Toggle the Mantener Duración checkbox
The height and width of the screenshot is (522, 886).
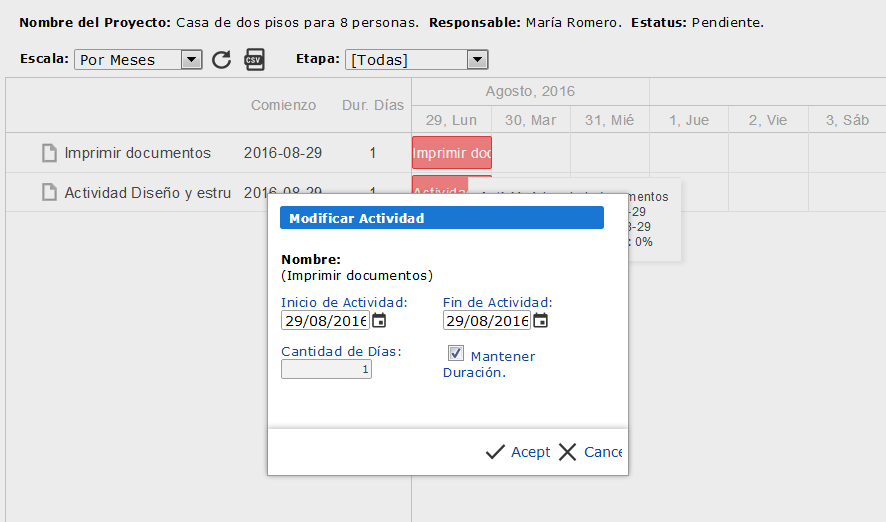[x=456, y=353]
